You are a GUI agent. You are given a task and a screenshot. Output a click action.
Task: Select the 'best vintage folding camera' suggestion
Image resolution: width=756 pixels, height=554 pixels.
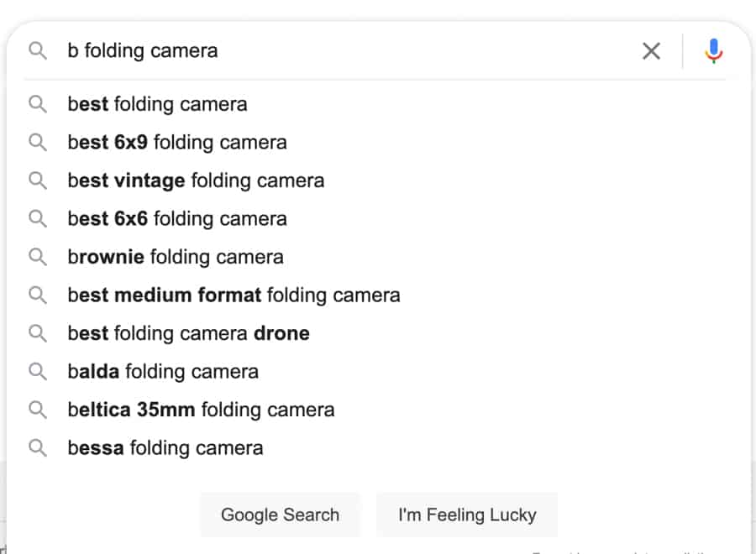coord(196,180)
